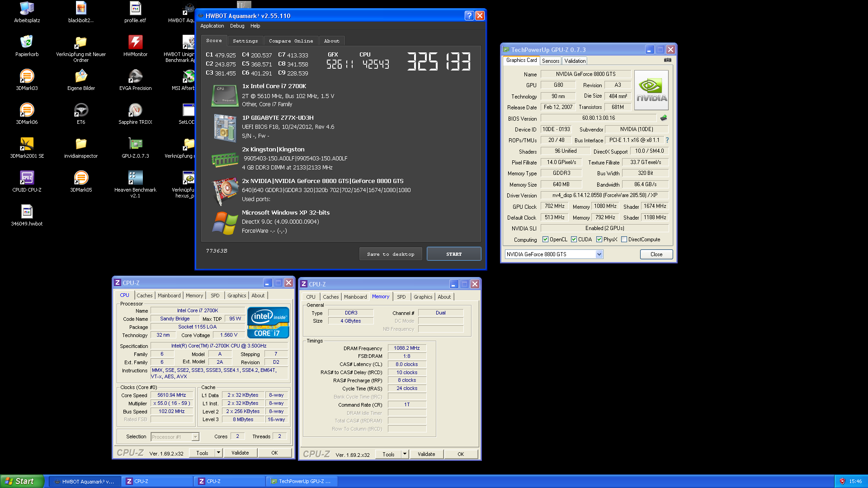Open the invidiainspector folder icon
The width and height of the screenshot is (868, 488).
(81, 148)
